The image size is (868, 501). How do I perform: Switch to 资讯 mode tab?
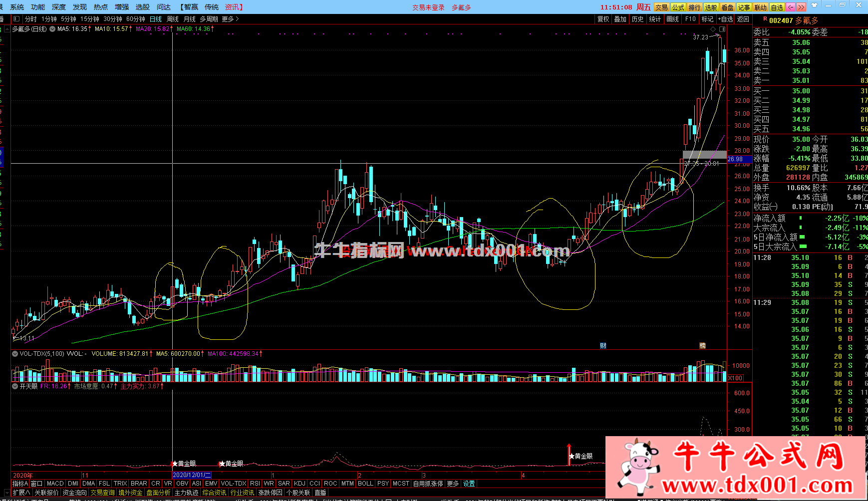[233, 7]
